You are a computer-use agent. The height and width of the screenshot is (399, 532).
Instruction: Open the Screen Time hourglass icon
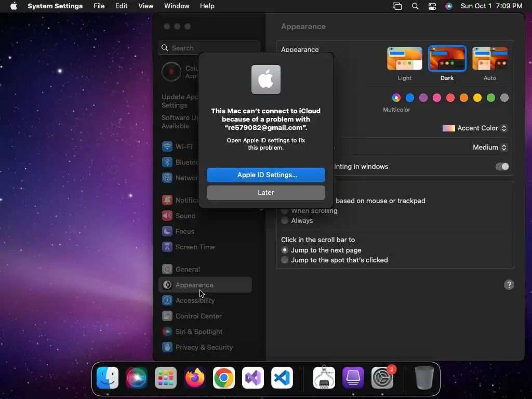point(167,247)
